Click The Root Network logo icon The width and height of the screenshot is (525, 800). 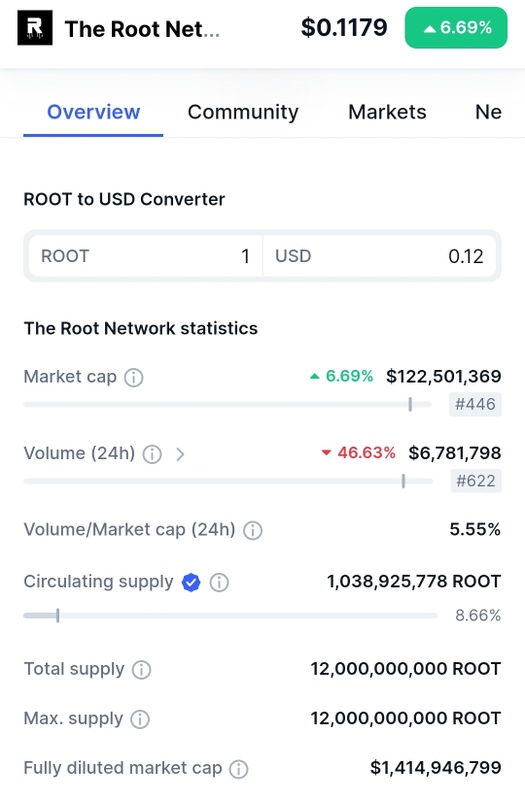click(x=35, y=28)
